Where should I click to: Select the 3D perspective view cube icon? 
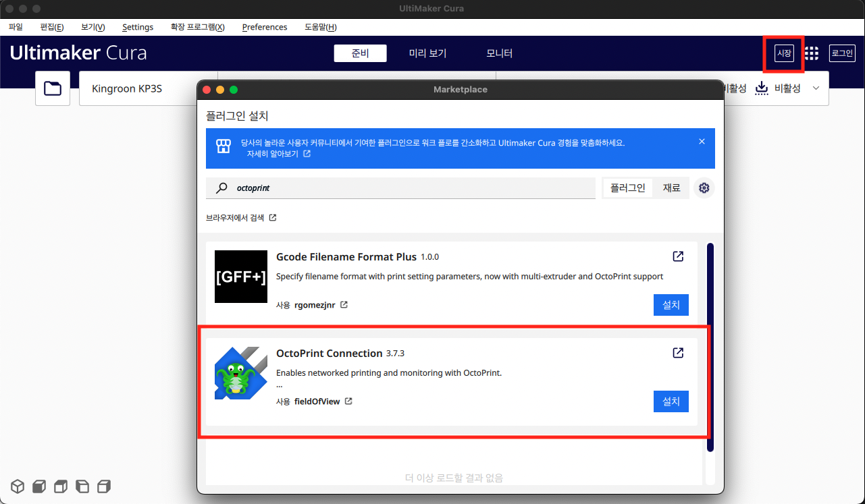(x=18, y=486)
